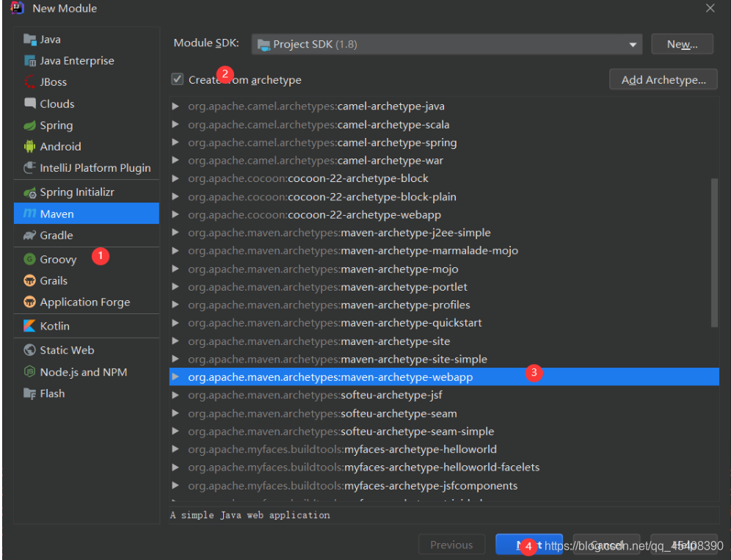Click the Previous button
This screenshot has width=731, height=560.
451,545
